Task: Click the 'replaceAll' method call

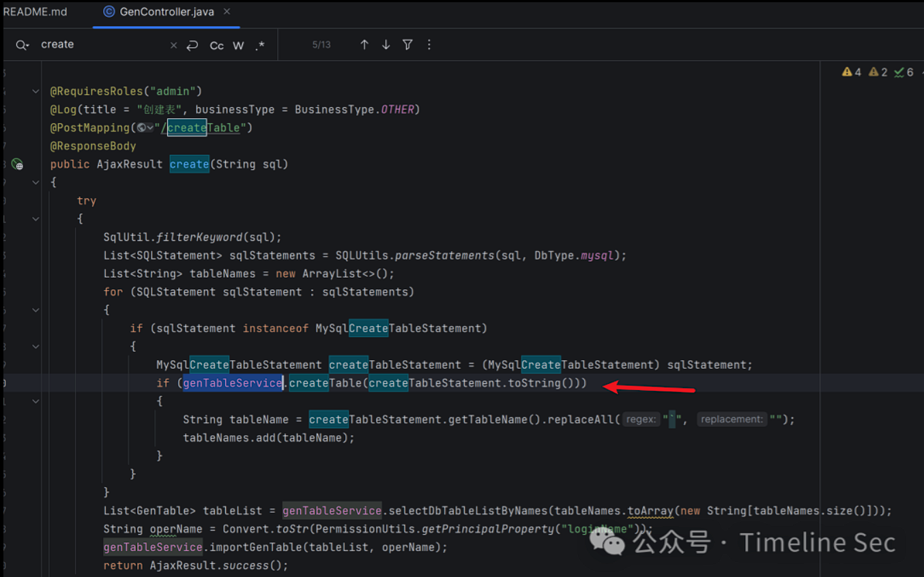Action: click(x=581, y=419)
